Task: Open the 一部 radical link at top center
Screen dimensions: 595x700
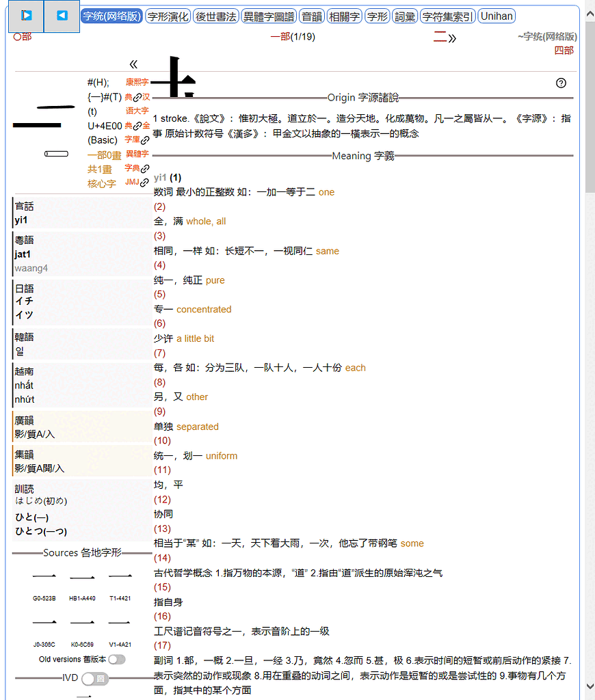Action: [x=280, y=37]
